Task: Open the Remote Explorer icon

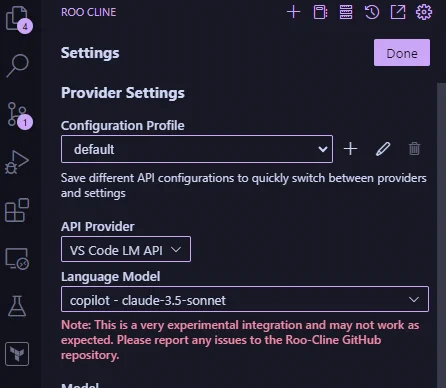Action: click(17, 258)
